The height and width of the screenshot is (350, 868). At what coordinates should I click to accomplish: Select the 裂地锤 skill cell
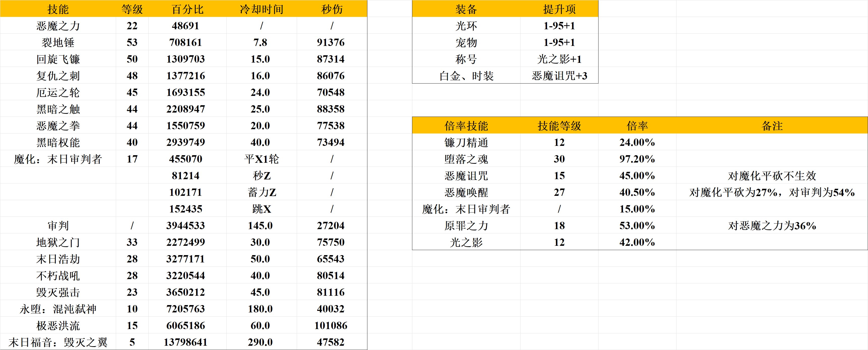pos(58,42)
